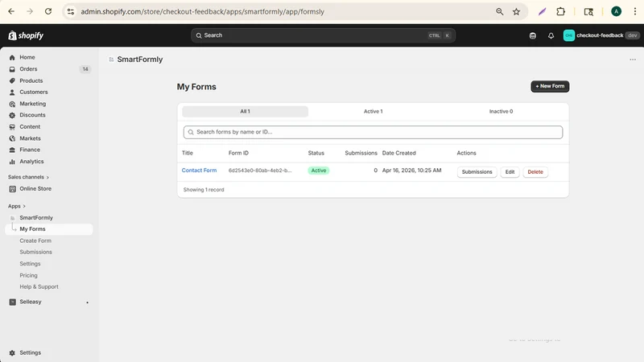Click the Status column header

[x=316, y=153]
